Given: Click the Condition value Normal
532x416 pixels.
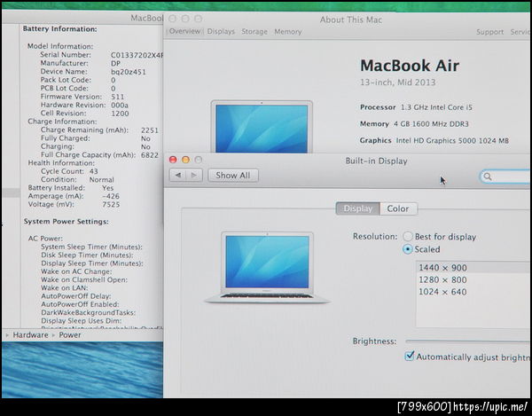Looking at the screenshot, I should pyautogui.click(x=101, y=180).
